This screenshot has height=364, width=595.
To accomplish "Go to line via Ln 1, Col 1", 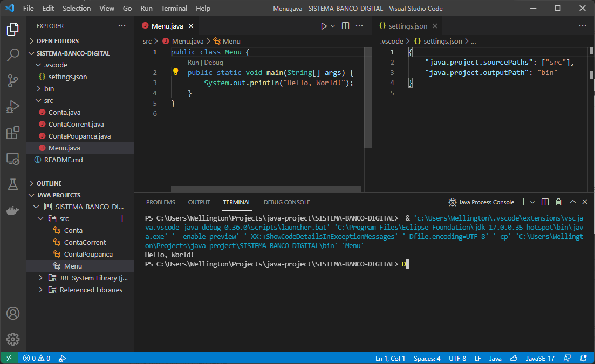I will point(391,358).
